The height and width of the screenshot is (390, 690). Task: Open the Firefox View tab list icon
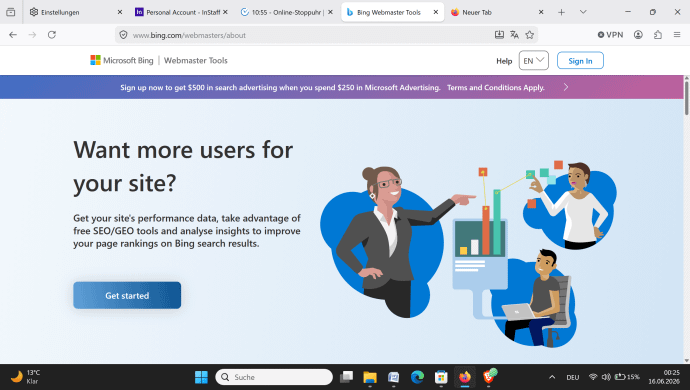point(11,12)
